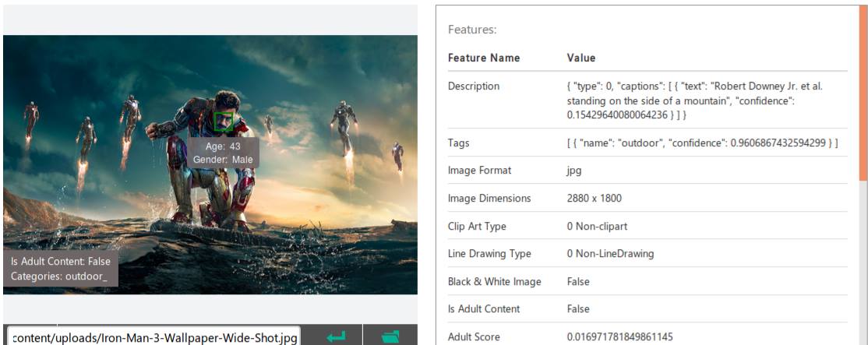Viewport: 868px width, 345px height.
Task: Click the 'Is Adult Content: False' image overlay
Action: click(61, 261)
